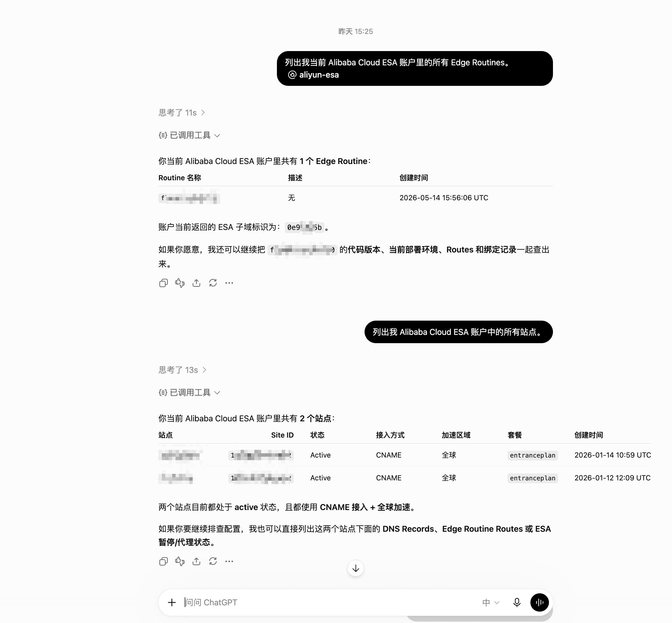The width and height of the screenshot is (672, 623).
Task: Rate the Edge Routine response with thumbs icon
Action: coord(180,283)
